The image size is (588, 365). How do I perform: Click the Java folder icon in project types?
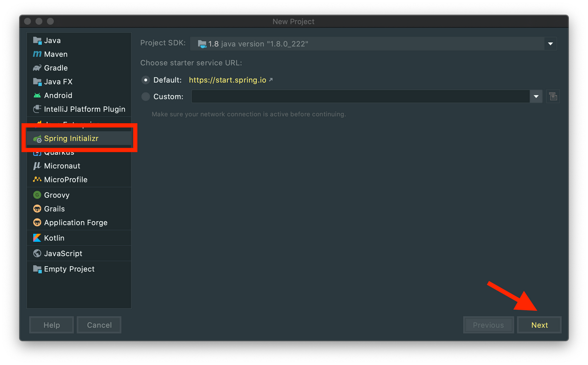37,40
